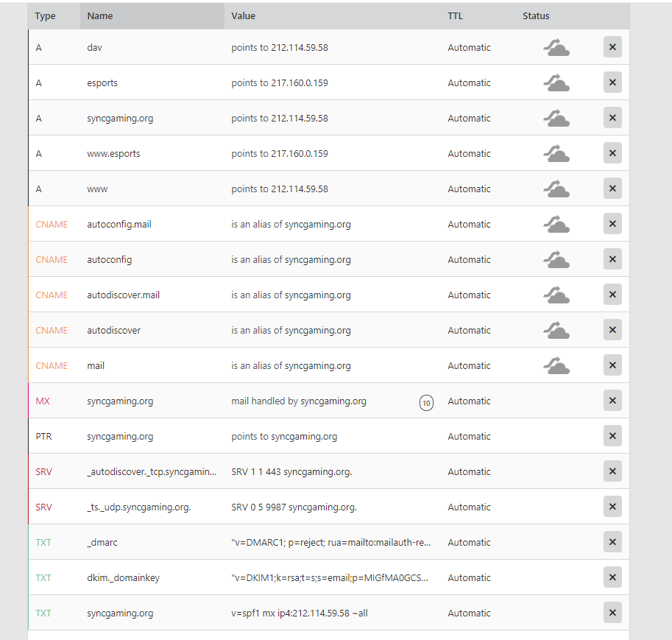Click the name 'autodiscover.mail'
Viewport: 672px width, 640px height.
pyautogui.click(x=124, y=295)
